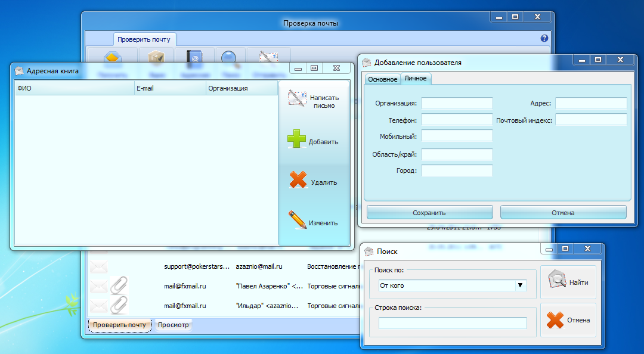Open the blue help question mark icon
Screen dimensions: 644x354
click(544, 38)
